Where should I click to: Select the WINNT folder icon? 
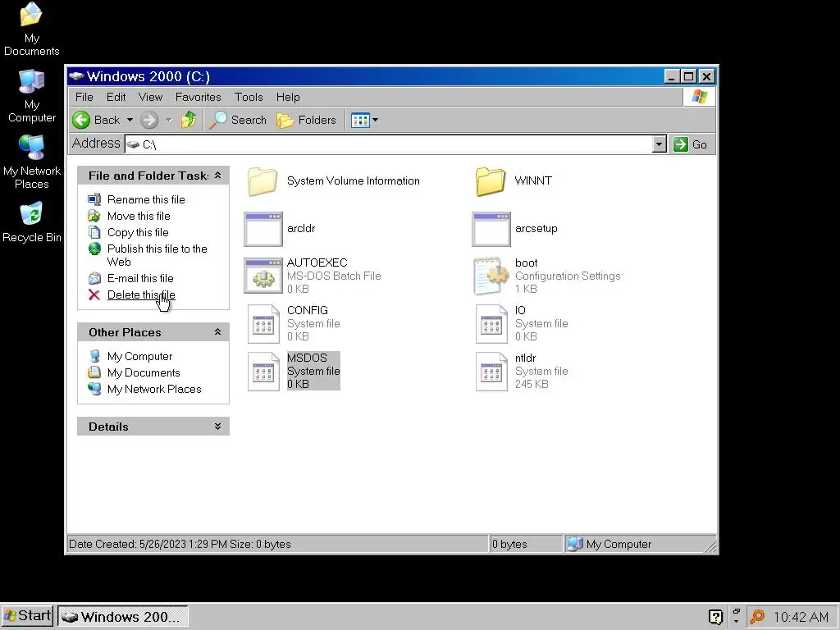(491, 181)
